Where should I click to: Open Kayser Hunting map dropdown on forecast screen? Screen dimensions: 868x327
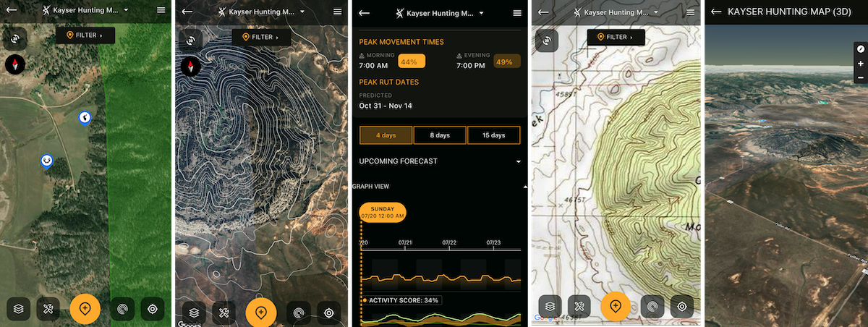pyautogui.click(x=440, y=13)
